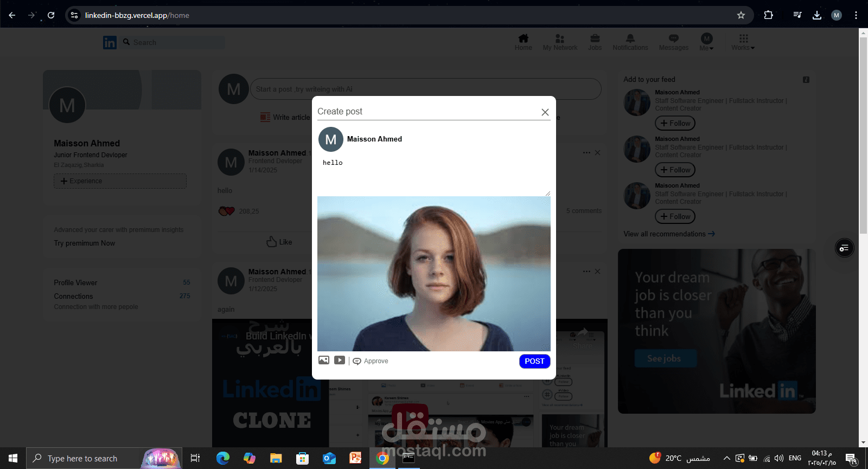Image resolution: width=868 pixels, height=469 pixels.
Task: Open the LinkedIn logo home link
Action: [x=110, y=42]
